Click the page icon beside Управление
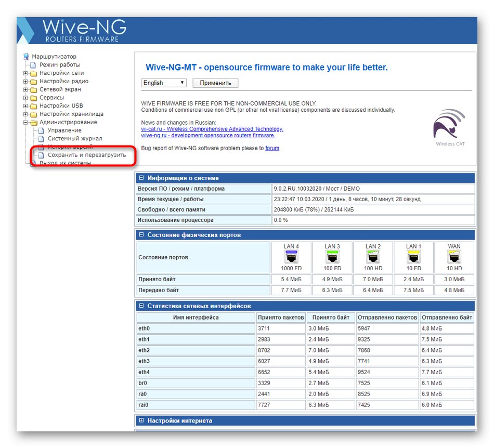This screenshot has width=494, height=448. [41, 130]
